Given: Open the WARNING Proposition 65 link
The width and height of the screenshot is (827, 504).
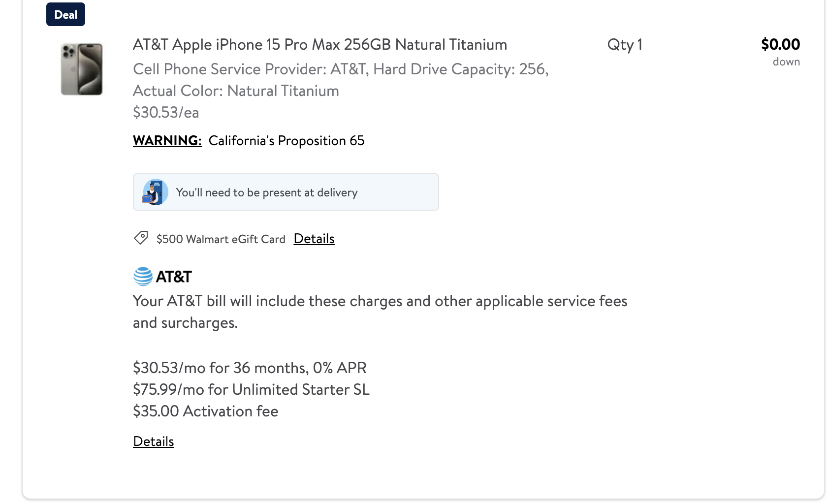Looking at the screenshot, I should click(x=167, y=141).
